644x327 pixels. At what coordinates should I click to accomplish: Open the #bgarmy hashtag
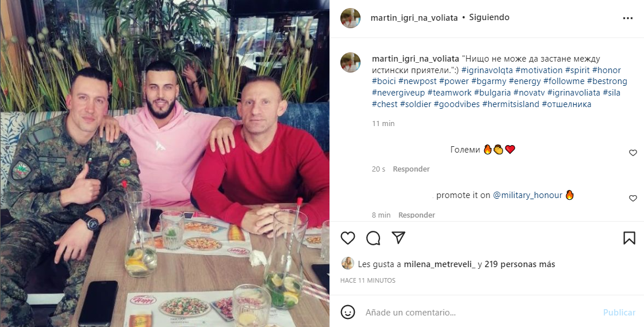tap(485, 81)
